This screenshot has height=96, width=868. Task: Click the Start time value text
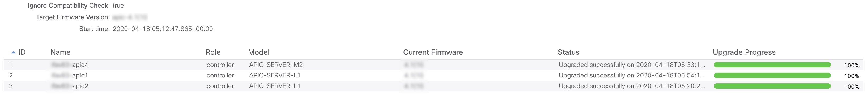[x=163, y=29]
